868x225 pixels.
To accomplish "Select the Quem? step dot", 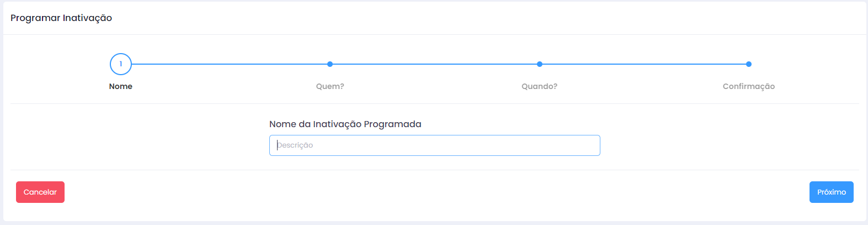I will [330, 64].
